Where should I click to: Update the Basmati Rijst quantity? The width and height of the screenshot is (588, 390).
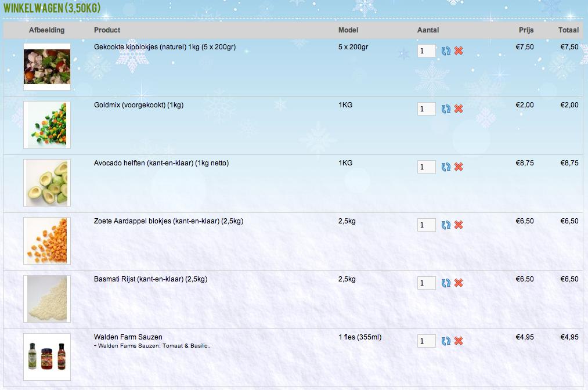click(x=446, y=283)
